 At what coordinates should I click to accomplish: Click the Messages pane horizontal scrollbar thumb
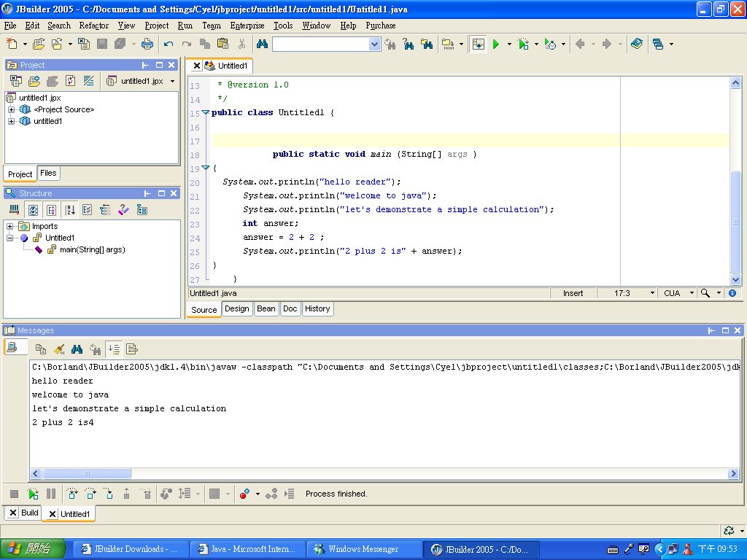[x=86, y=474]
